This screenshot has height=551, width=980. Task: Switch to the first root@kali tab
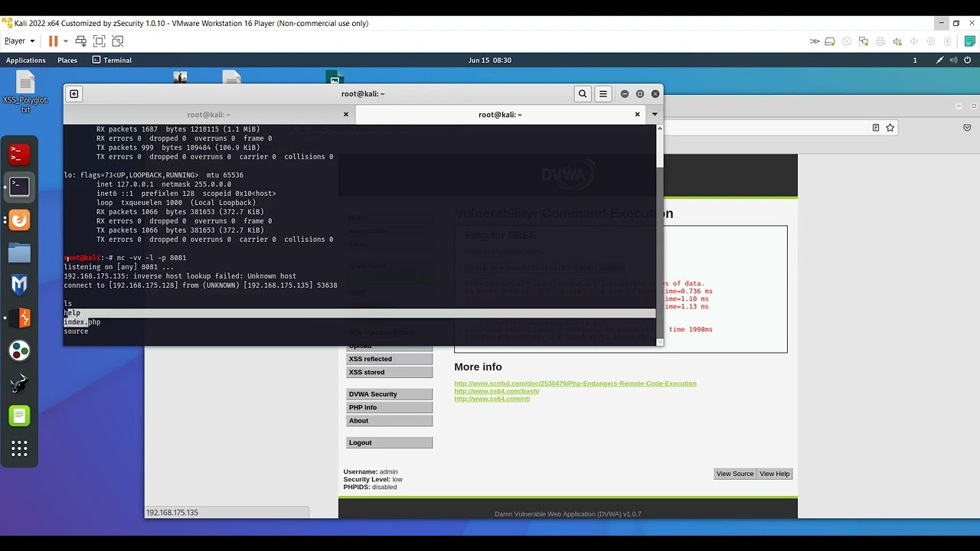click(209, 115)
